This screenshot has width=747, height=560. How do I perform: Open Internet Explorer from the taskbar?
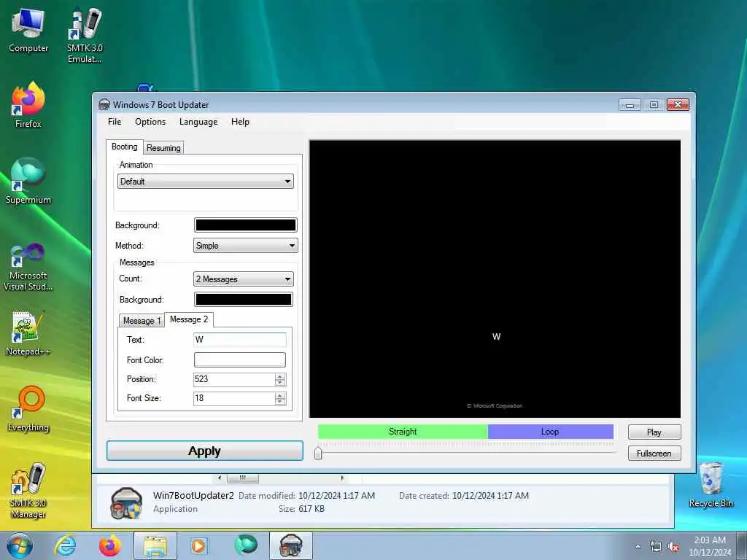pyautogui.click(x=65, y=545)
